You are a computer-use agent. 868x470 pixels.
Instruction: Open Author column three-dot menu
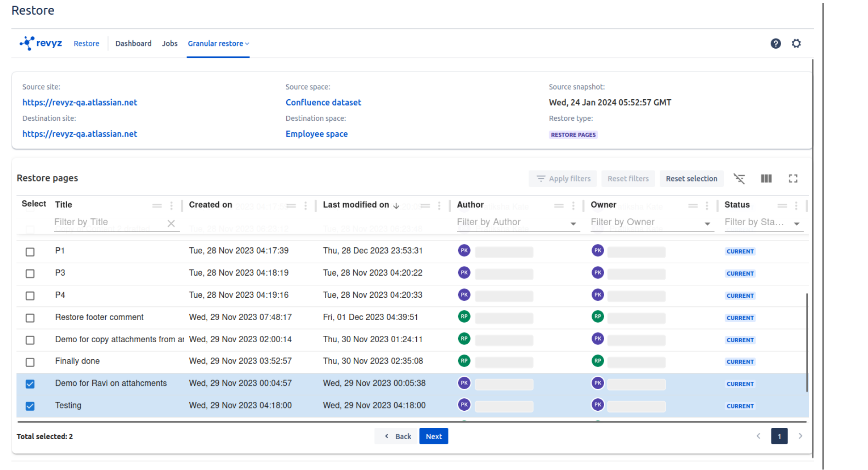[573, 205]
